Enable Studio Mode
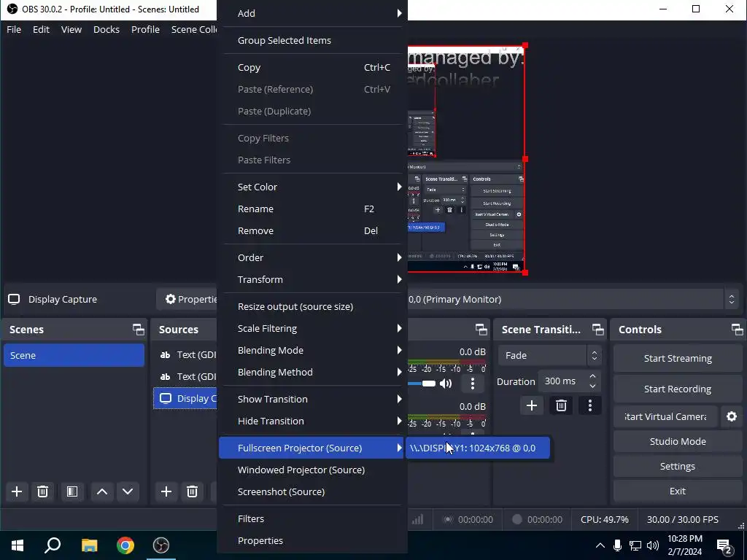The width and height of the screenshot is (747, 560). 678,441
